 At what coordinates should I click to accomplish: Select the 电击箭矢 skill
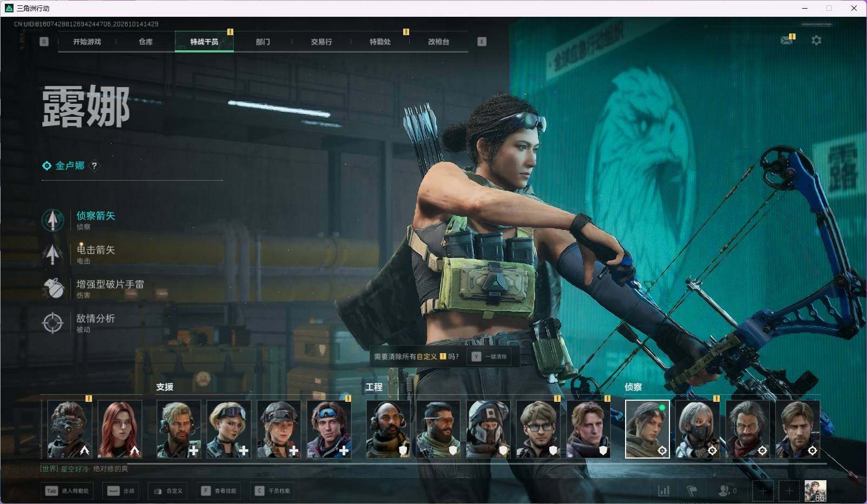(79, 254)
